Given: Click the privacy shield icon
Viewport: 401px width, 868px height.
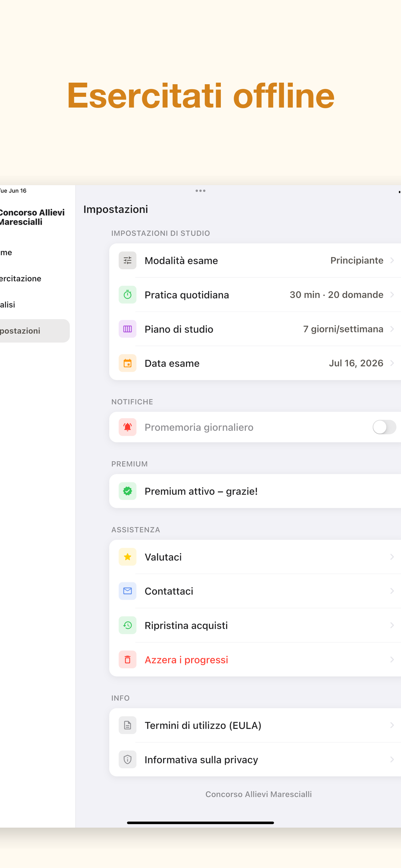Looking at the screenshot, I should point(128,759).
